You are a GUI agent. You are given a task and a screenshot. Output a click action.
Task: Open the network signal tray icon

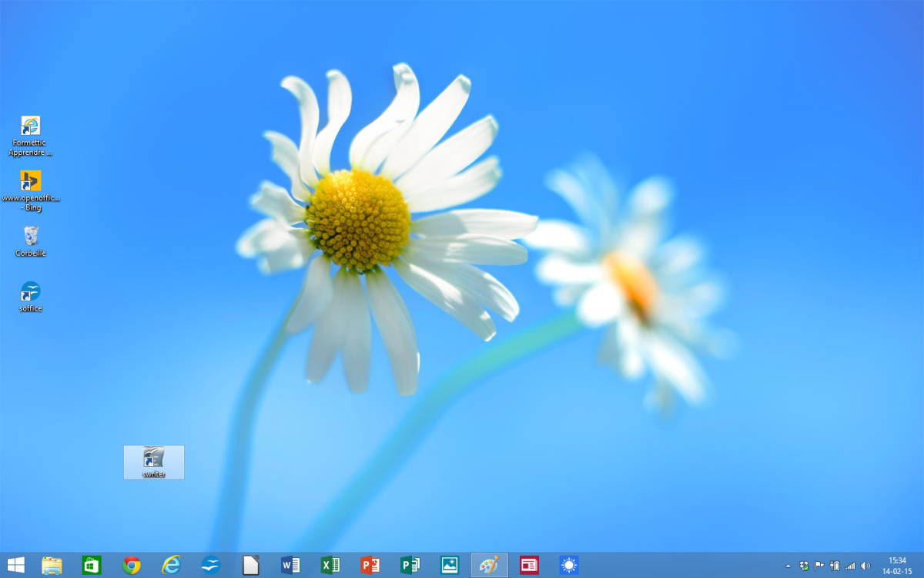coord(850,566)
